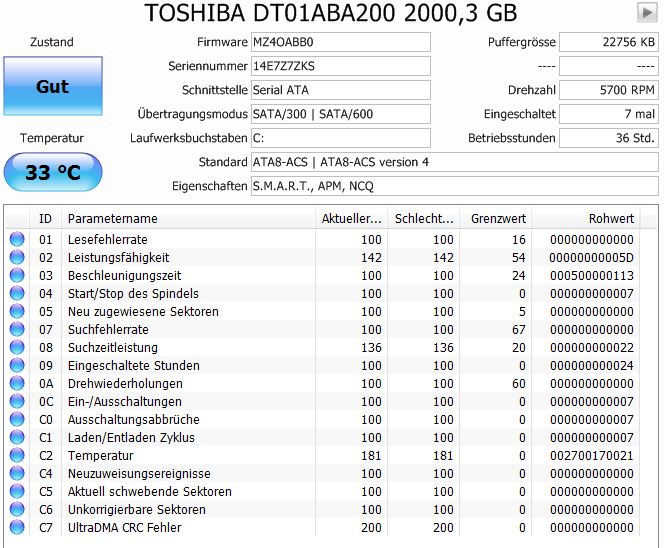
Task: Click the Übertragungsmodus field SATA/300 | SATA/600
Action: tap(341, 114)
